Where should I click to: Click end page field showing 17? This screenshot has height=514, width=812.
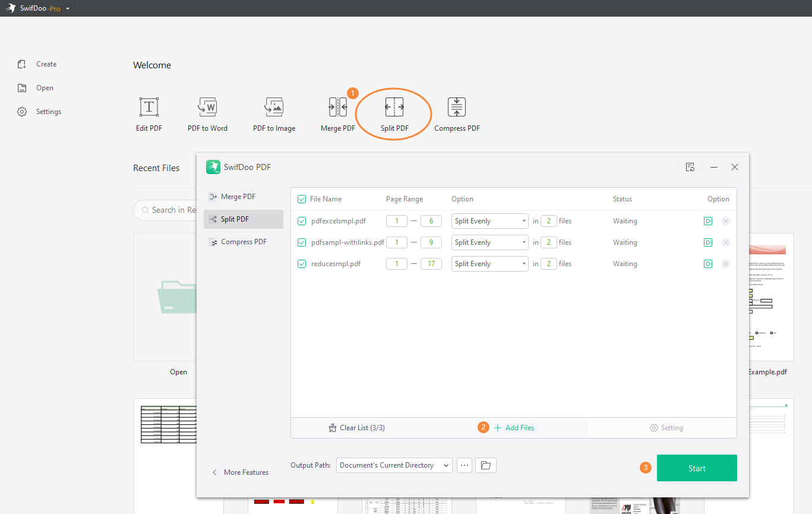click(x=431, y=264)
